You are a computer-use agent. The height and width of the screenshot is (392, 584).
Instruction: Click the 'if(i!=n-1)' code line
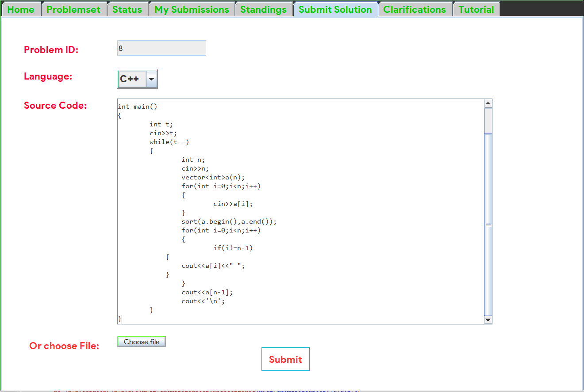point(233,248)
